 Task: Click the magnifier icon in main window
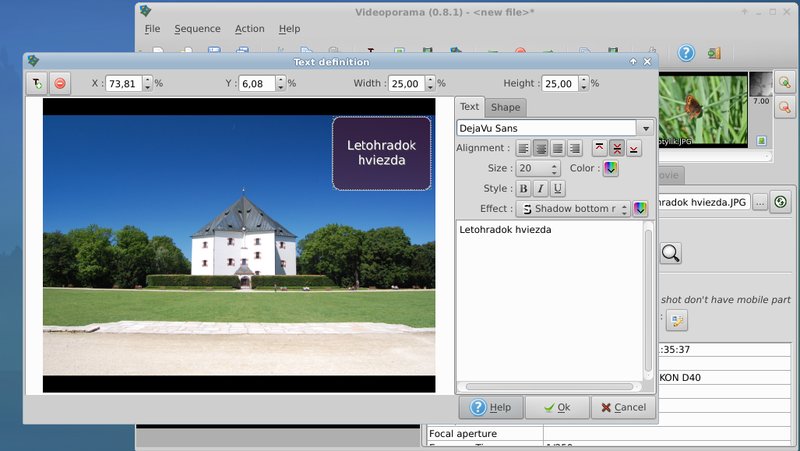[670, 253]
